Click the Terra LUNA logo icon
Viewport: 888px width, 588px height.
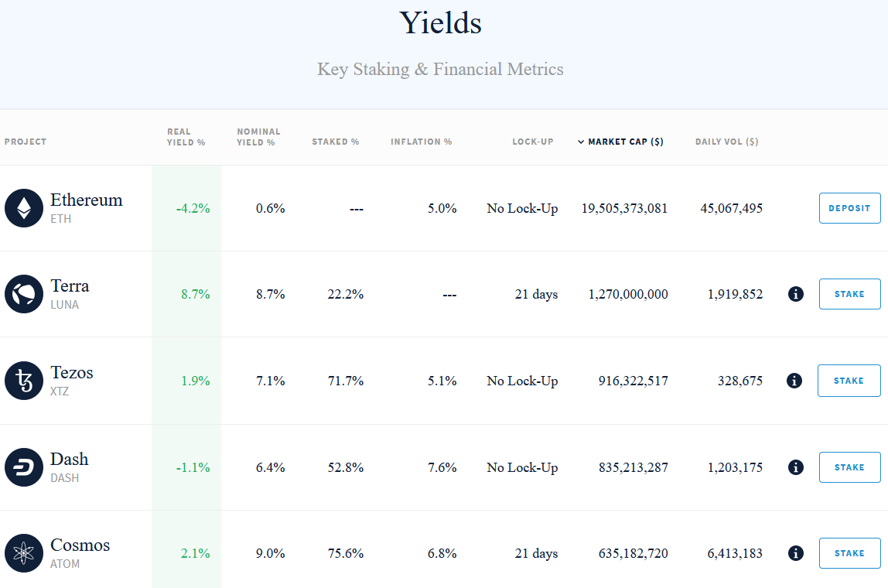[x=24, y=294]
